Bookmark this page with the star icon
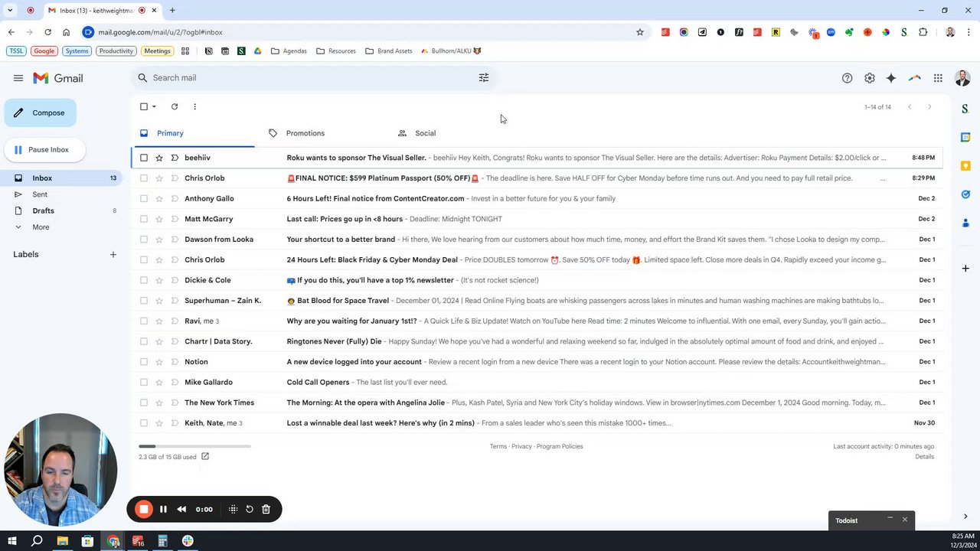980x551 pixels. point(640,32)
